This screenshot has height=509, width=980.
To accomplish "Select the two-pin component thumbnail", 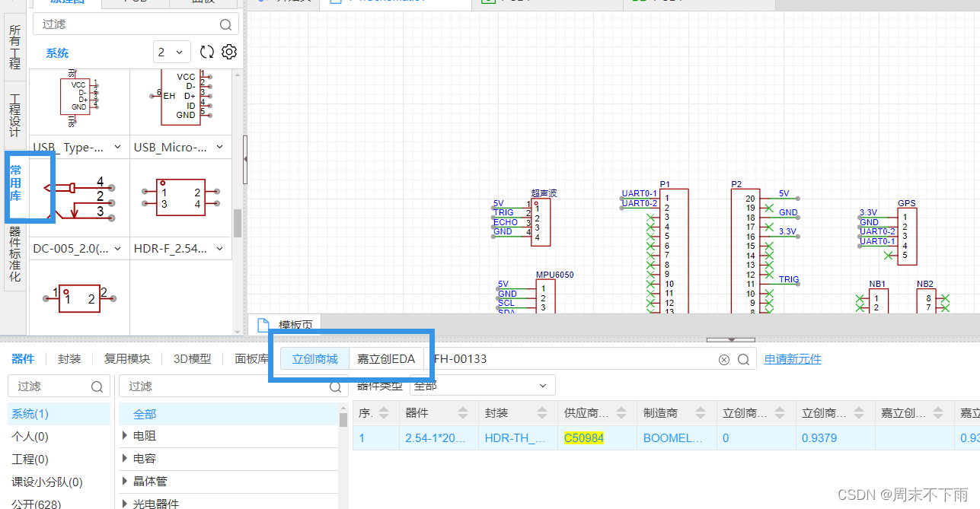I will click(x=79, y=298).
